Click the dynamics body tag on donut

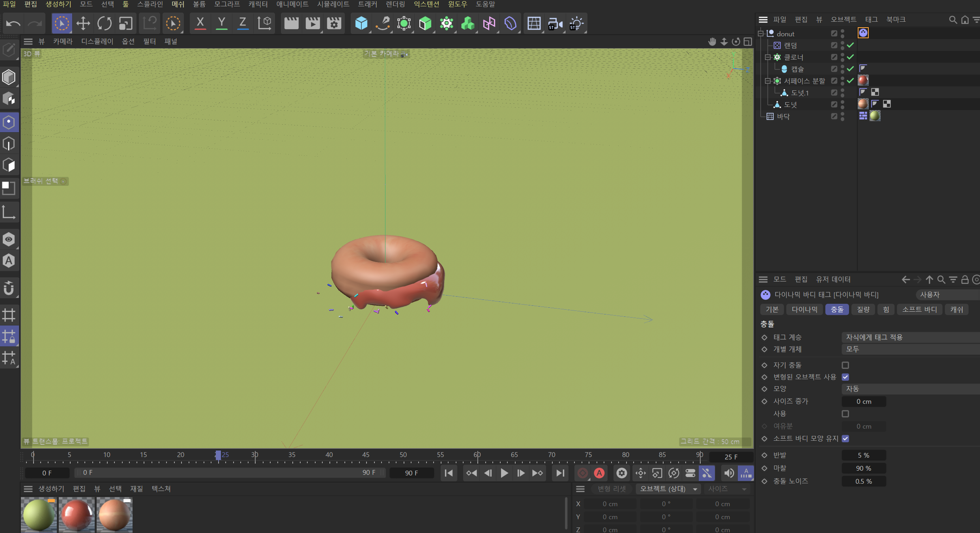863,33
